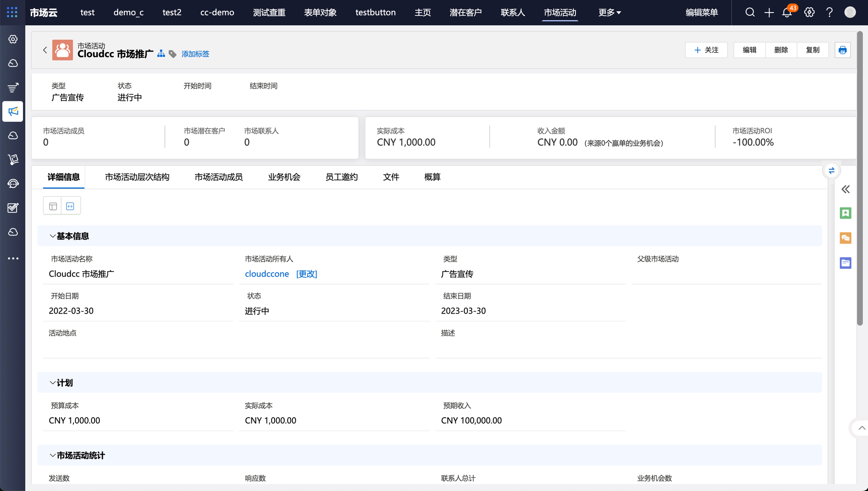Open the orange chat panel icon

point(845,238)
